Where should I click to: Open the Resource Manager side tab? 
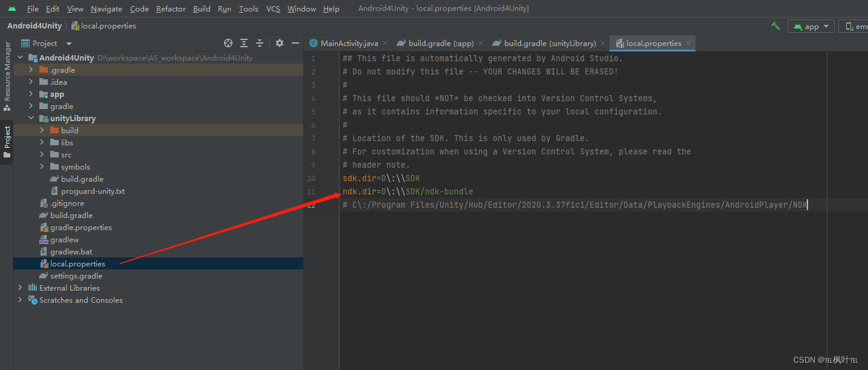[x=7, y=76]
